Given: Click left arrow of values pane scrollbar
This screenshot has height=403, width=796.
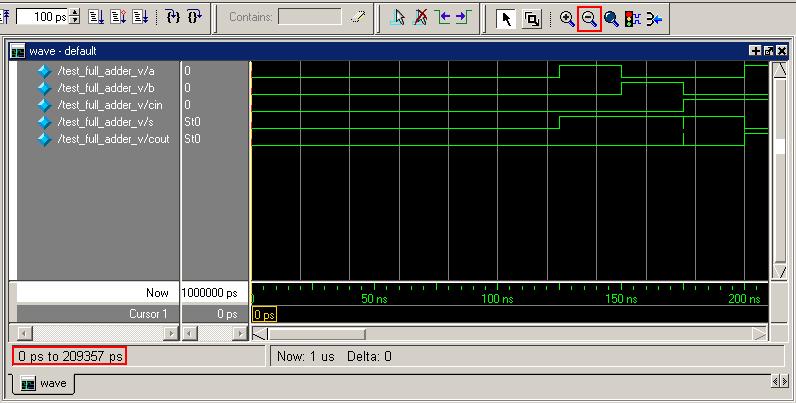Looking at the screenshot, I should tap(189, 333).
